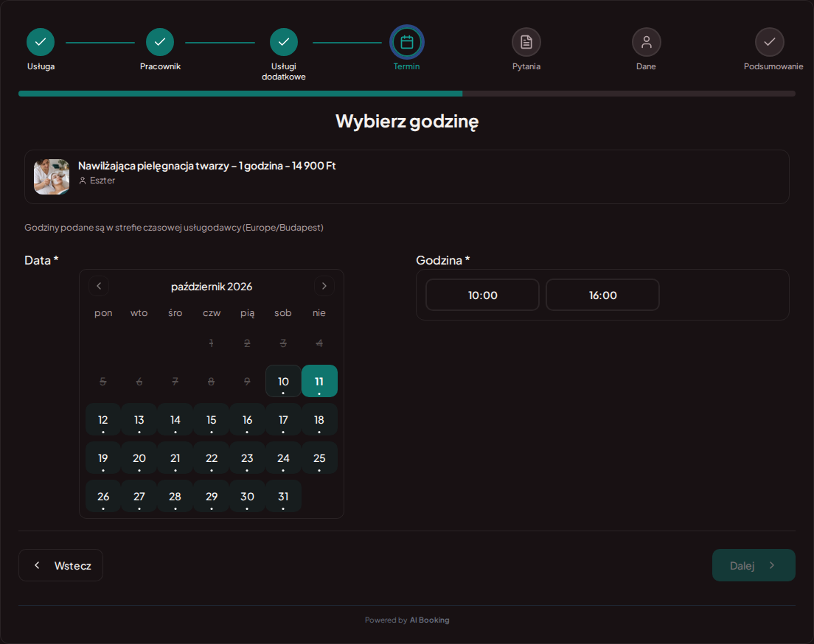Click the Dane person step icon
Image resolution: width=814 pixels, height=644 pixels.
click(x=647, y=42)
